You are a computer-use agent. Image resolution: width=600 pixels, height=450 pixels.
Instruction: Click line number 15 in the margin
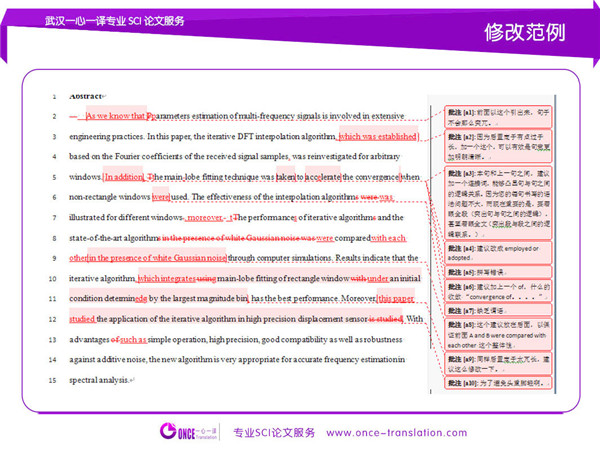53,380
